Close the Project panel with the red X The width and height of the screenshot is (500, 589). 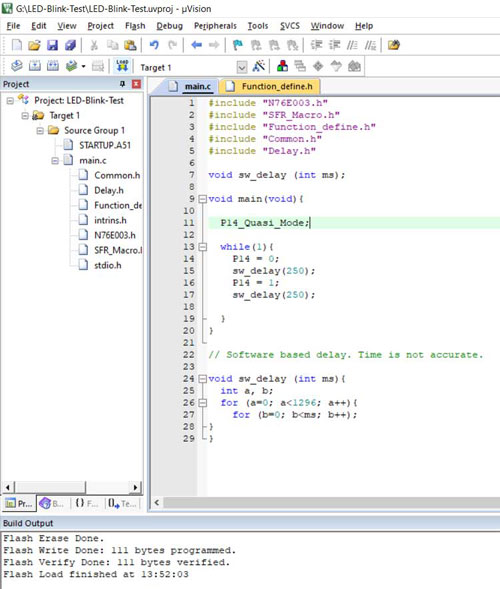click(136, 84)
